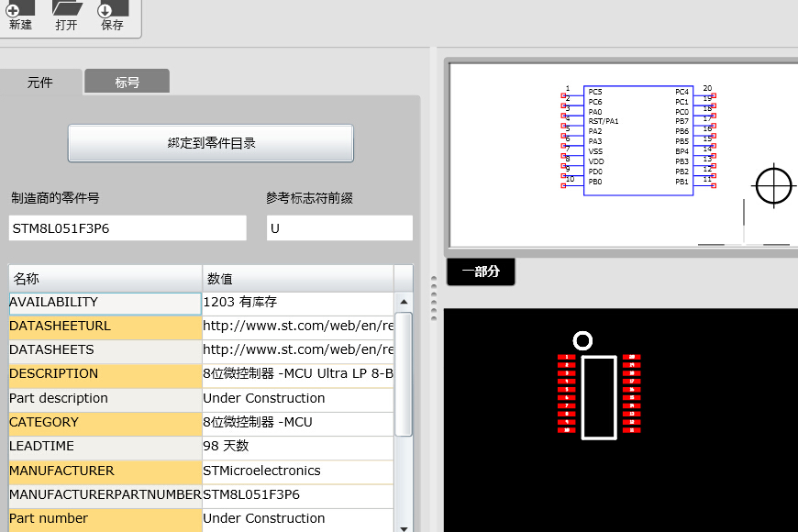Click the STM8L051F3P6 table value cell
This screenshot has width=798, height=532.
[x=298, y=496]
